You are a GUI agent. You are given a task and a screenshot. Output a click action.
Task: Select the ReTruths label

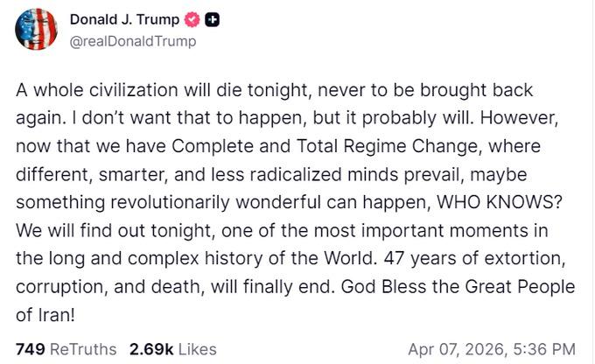[83, 349]
